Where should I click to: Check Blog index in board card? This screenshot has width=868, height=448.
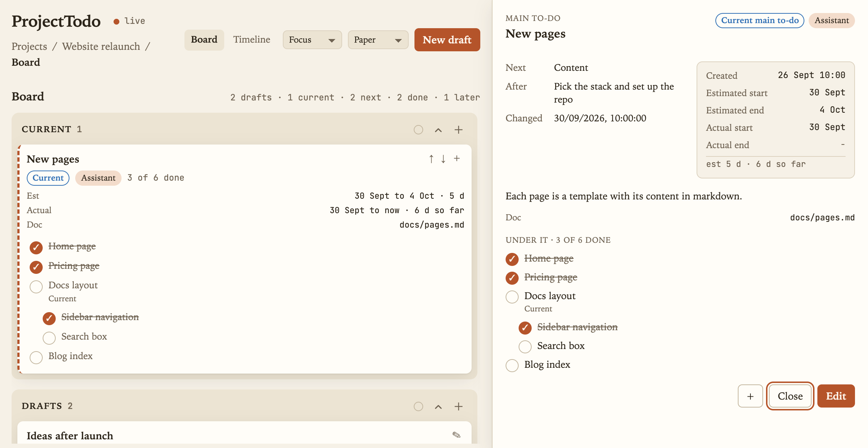point(36,357)
